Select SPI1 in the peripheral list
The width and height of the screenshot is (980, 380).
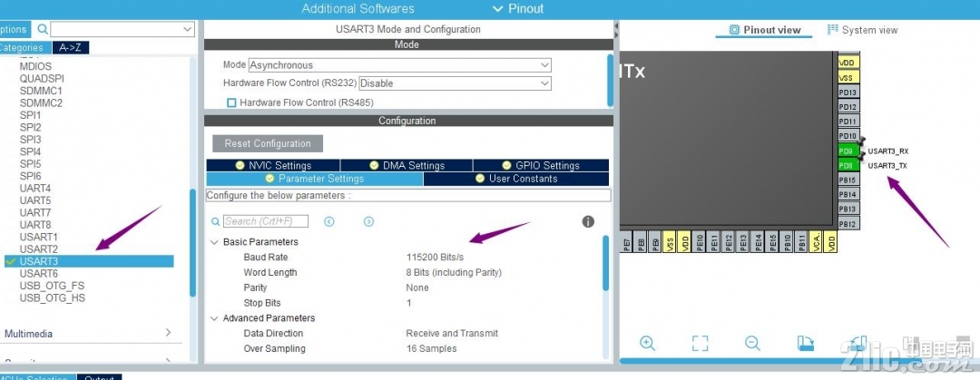(x=30, y=115)
